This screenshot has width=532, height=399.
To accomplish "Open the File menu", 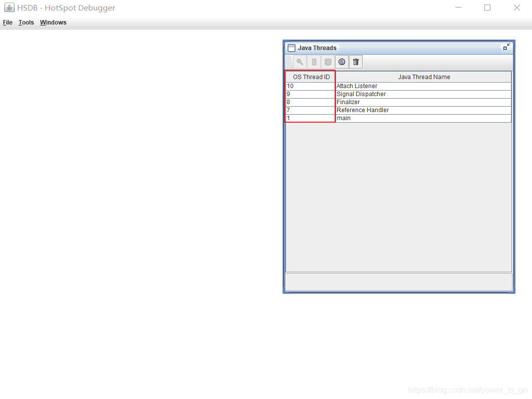I will [8, 23].
